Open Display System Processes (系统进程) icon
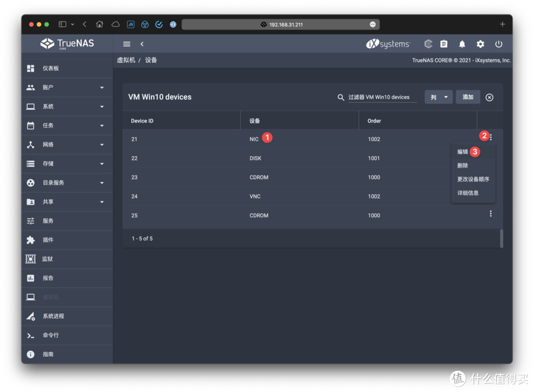 pyautogui.click(x=31, y=316)
